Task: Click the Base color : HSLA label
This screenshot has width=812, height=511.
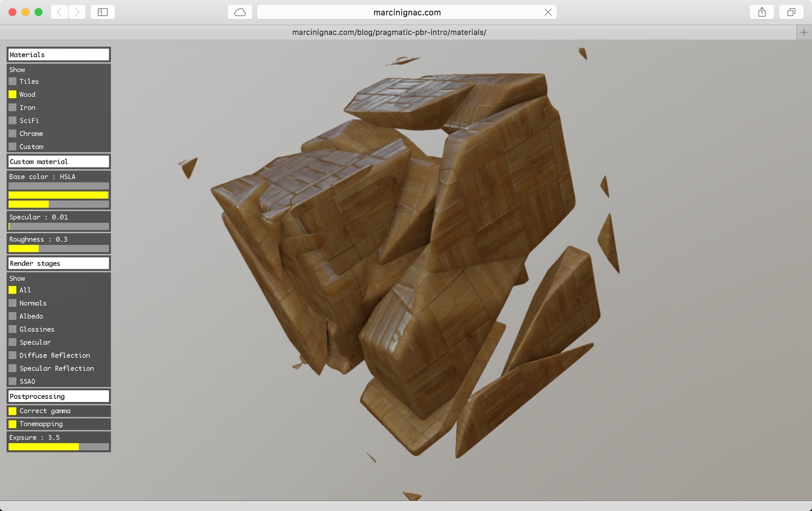Action: pyautogui.click(x=42, y=177)
